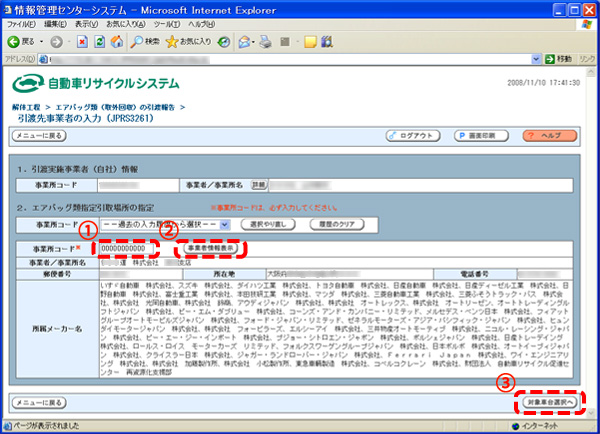Click the 画面印刷 button
Viewport: 600px width, 434px height.
click(x=481, y=136)
